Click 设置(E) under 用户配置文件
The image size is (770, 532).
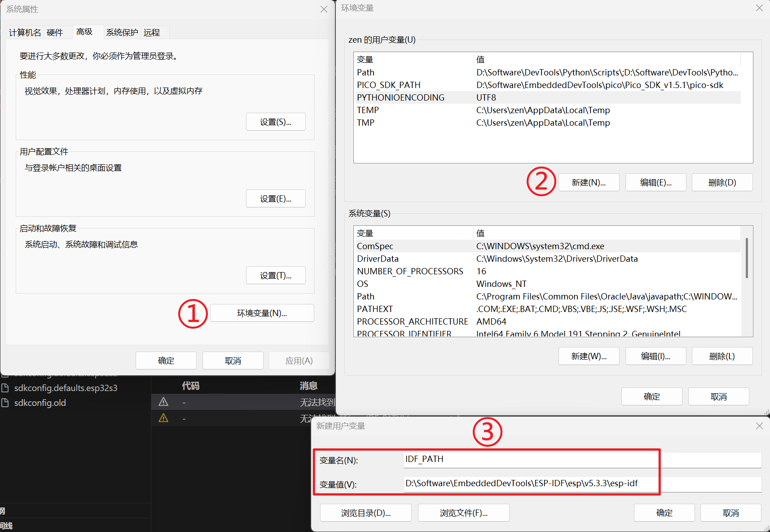276,198
